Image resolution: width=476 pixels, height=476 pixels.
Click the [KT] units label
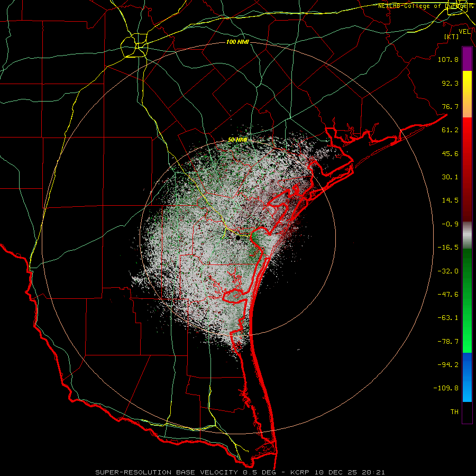click(x=452, y=37)
